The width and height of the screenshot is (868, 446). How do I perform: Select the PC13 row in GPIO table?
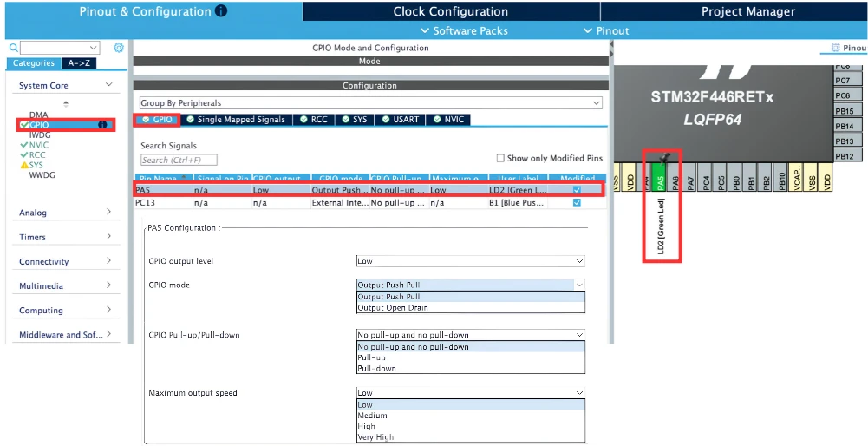tap(369, 203)
